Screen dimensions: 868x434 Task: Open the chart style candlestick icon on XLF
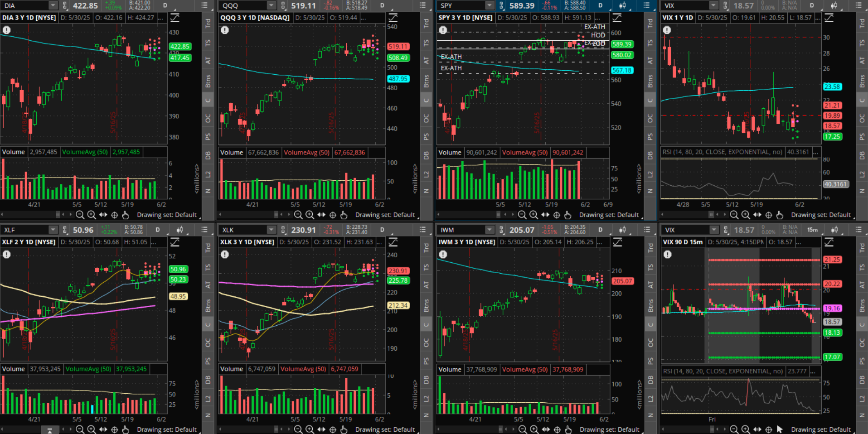click(x=180, y=230)
